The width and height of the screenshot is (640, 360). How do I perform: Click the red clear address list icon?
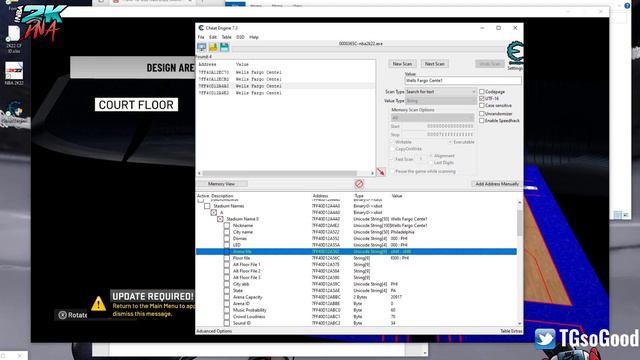pyautogui.click(x=359, y=184)
